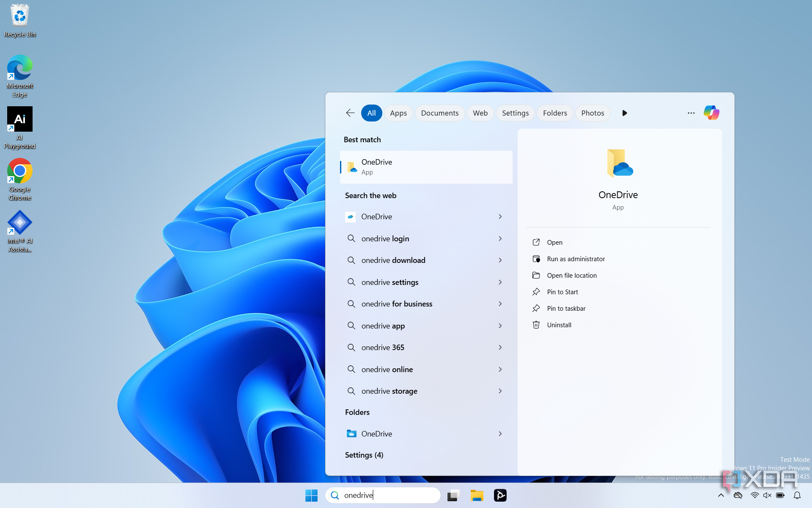812x508 pixels.
Task: Click the OneDrive cloud tray icon
Action: 738,495
